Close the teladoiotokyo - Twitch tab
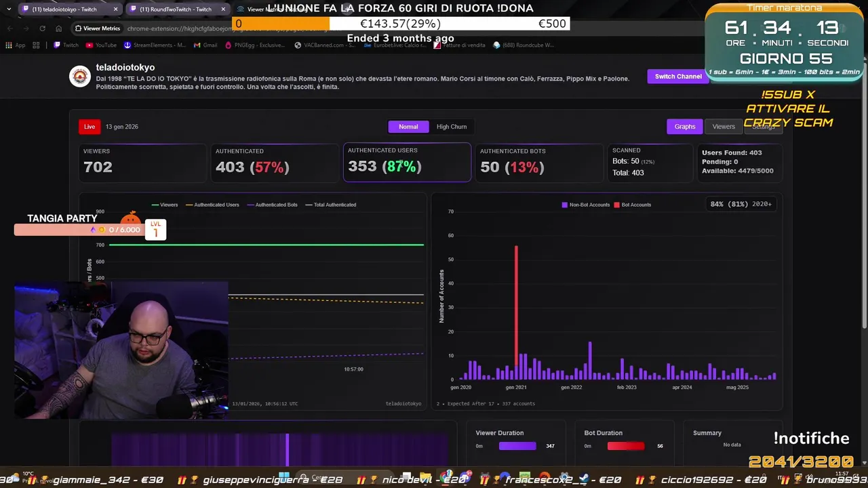Image resolution: width=868 pixels, height=488 pixels. tap(115, 9)
